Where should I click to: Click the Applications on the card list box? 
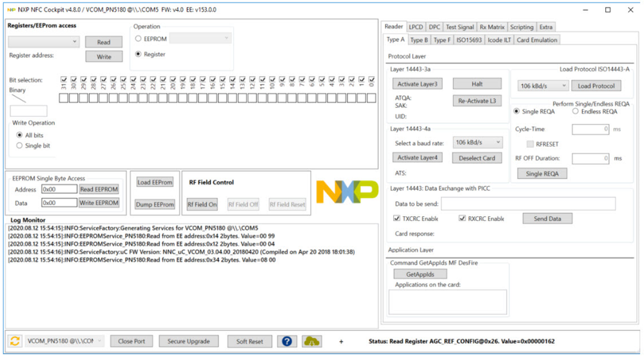[447, 302]
